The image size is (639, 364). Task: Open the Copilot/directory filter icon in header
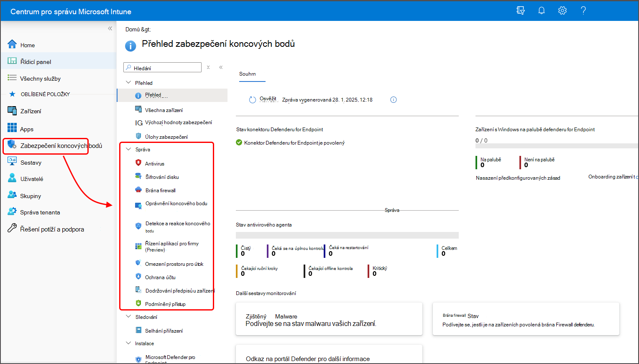[521, 10]
